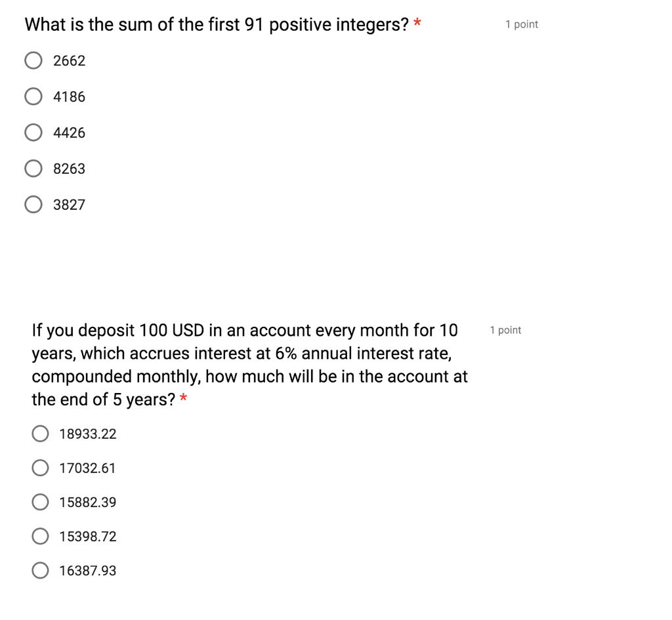Click the radio circle next to 15398.72
This screenshot has height=620, width=672.
tap(40, 536)
